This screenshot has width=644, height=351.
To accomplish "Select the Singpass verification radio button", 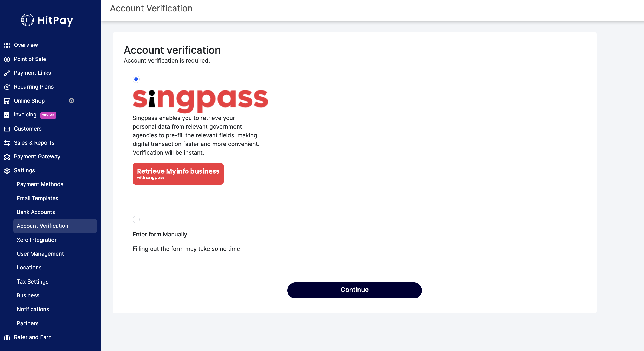I will (x=136, y=79).
